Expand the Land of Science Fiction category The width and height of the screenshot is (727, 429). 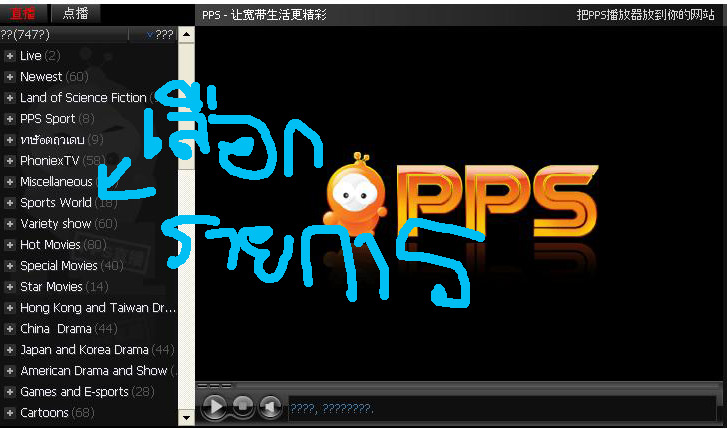pyautogui.click(x=9, y=98)
